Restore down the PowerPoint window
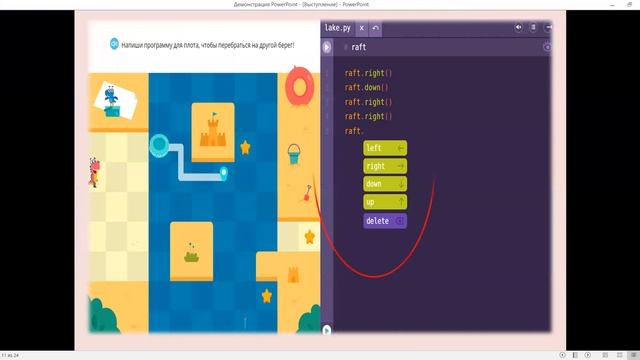640x360 pixels. click(x=630, y=4)
